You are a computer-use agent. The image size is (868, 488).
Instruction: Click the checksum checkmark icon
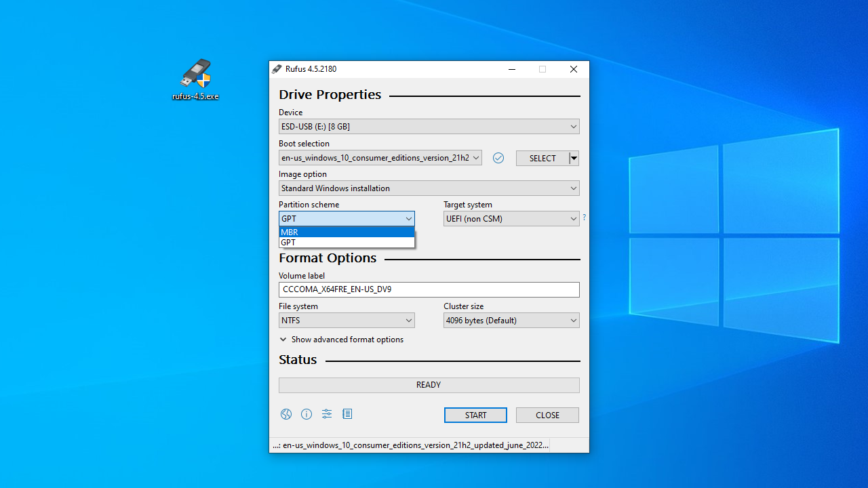click(x=498, y=158)
